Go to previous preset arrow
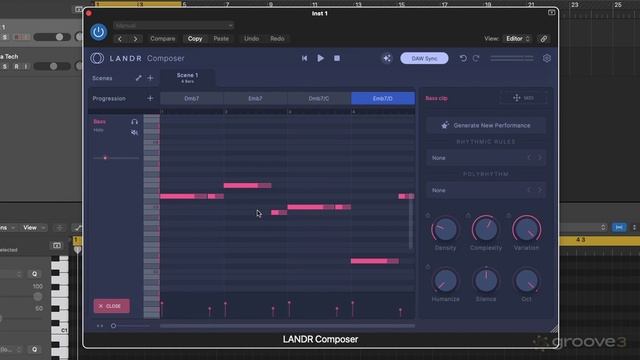This screenshot has height=360, width=640. click(x=120, y=39)
